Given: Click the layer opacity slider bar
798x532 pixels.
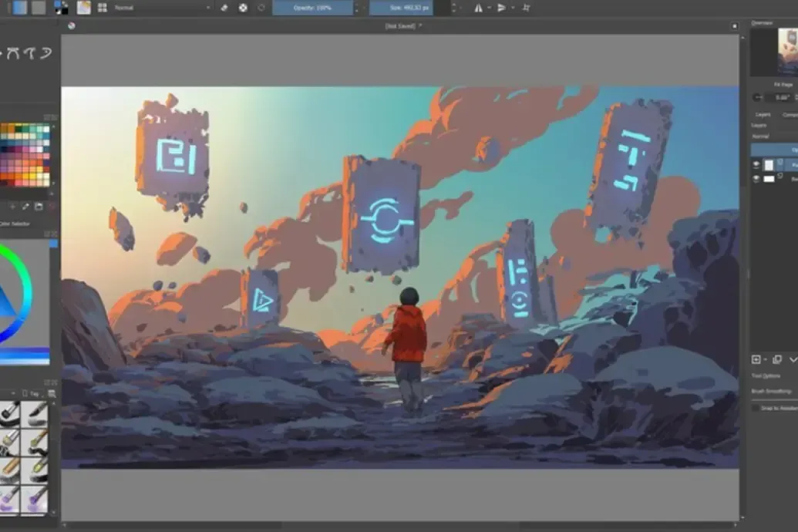Looking at the screenshot, I should (775, 150).
